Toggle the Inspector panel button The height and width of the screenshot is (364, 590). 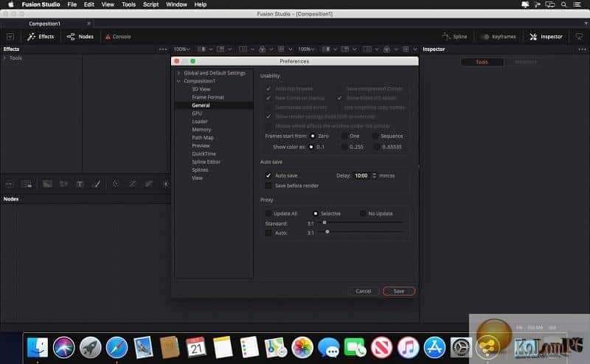coord(546,37)
